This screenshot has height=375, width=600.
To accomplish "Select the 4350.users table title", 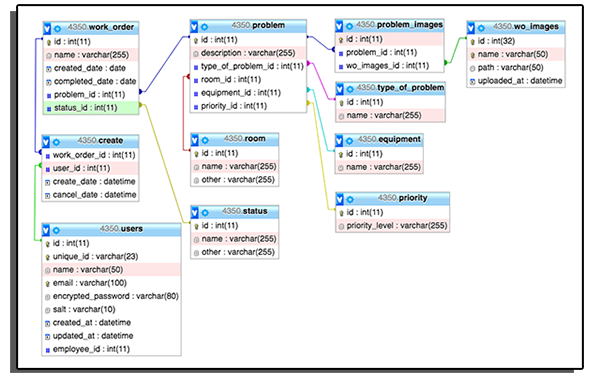I will click(x=121, y=229).
